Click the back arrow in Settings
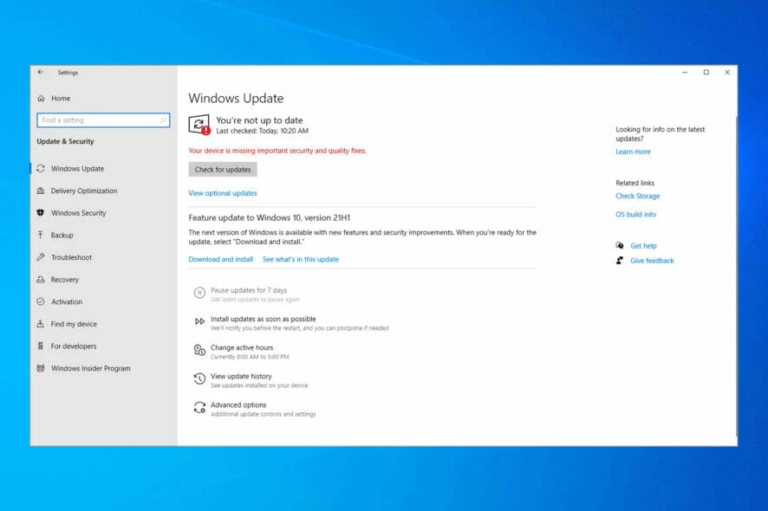 tap(41, 73)
